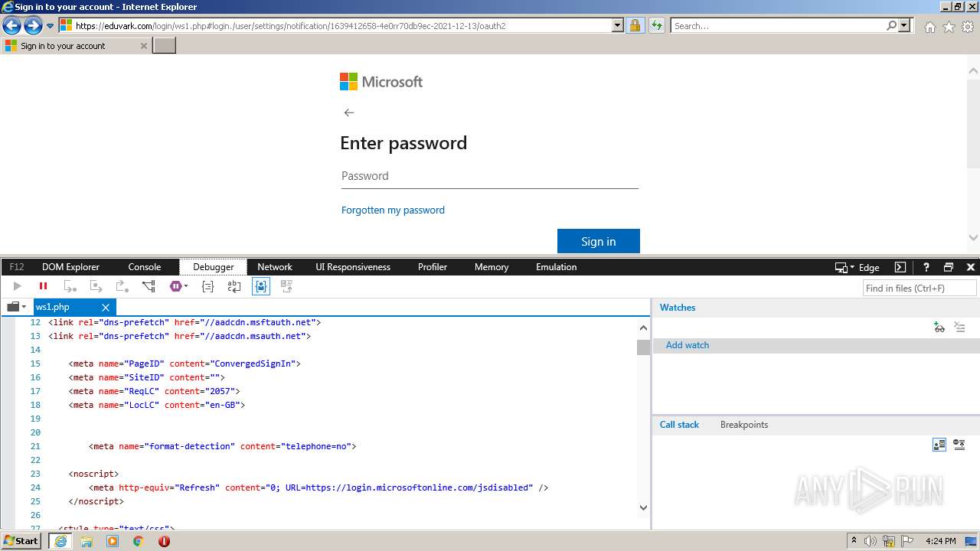Click the taskbar volume speaker icon

pyautogui.click(x=871, y=541)
